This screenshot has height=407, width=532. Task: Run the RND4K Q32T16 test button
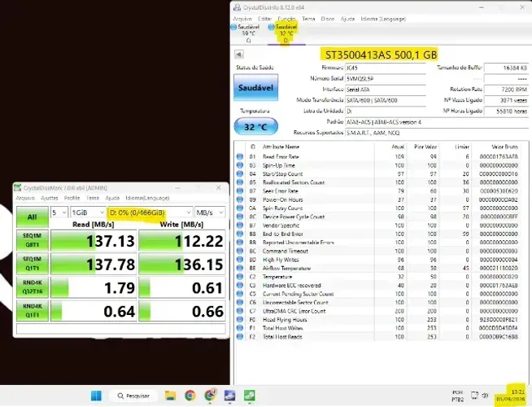[33, 287]
